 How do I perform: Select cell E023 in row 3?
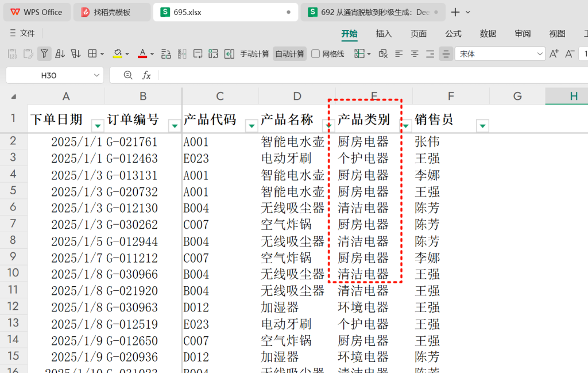220,159
